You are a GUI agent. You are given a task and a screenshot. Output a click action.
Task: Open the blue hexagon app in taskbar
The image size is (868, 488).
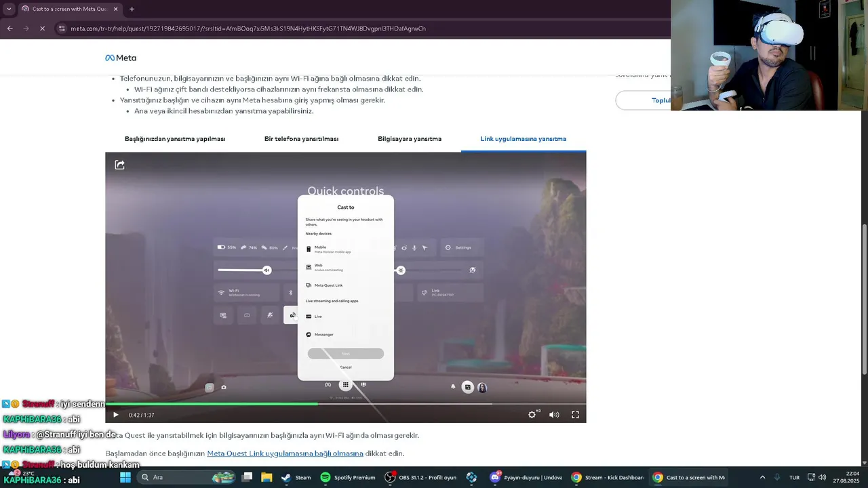471,477
